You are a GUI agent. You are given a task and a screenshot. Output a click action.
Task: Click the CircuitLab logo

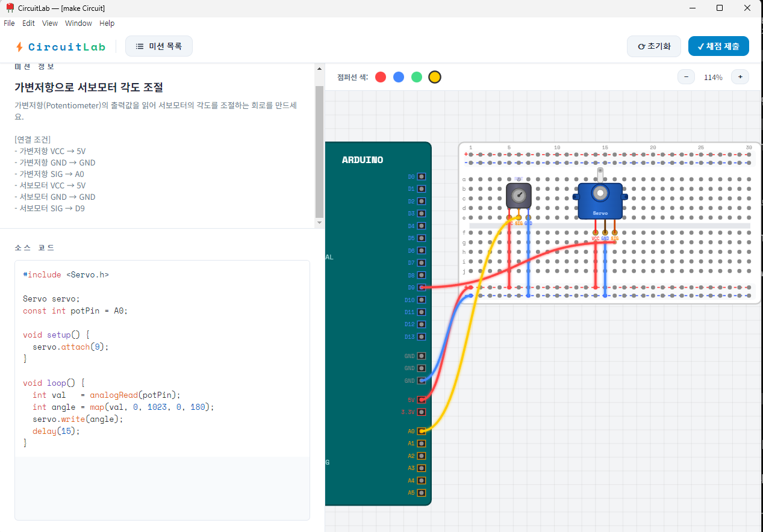coord(60,46)
